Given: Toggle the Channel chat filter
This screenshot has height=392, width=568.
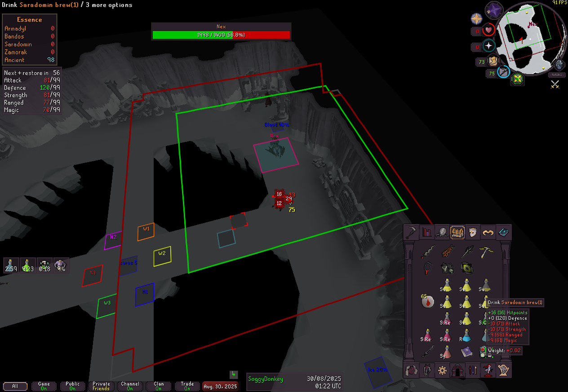Looking at the screenshot, I should [x=130, y=386].
